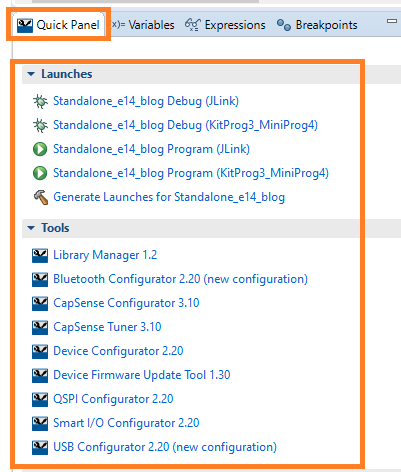Click the bug icon for Debug (KitProg3_MiniProg4)
The width and height of the screenshot is (401, 472).
point(40,125)
